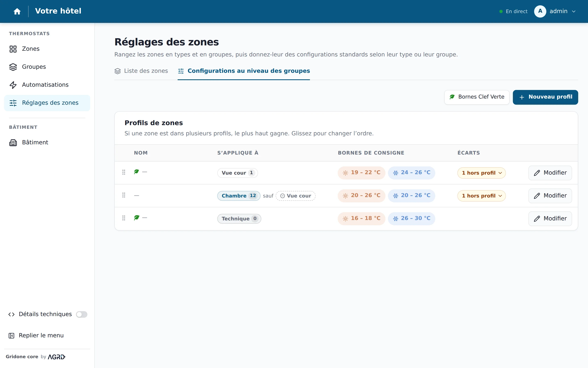Click heating range 19 - 22 °C
This screenshot has width=588, height=368.
[x=361, y=173]
